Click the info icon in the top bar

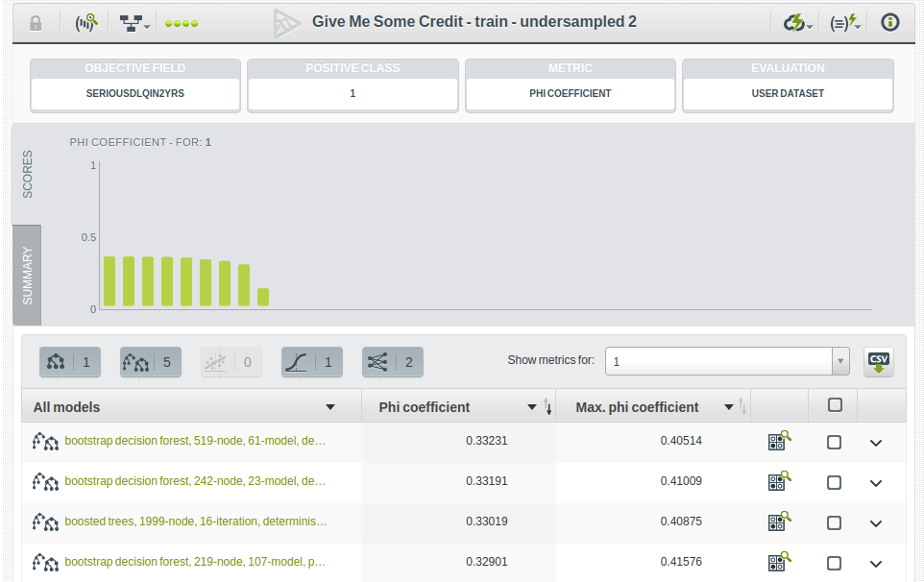(890, 23)
